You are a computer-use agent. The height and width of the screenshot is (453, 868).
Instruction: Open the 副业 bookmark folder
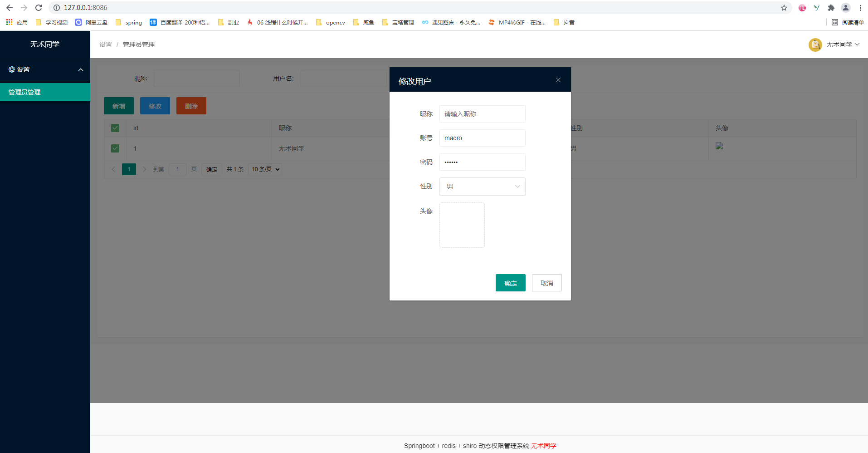[228, 22]
